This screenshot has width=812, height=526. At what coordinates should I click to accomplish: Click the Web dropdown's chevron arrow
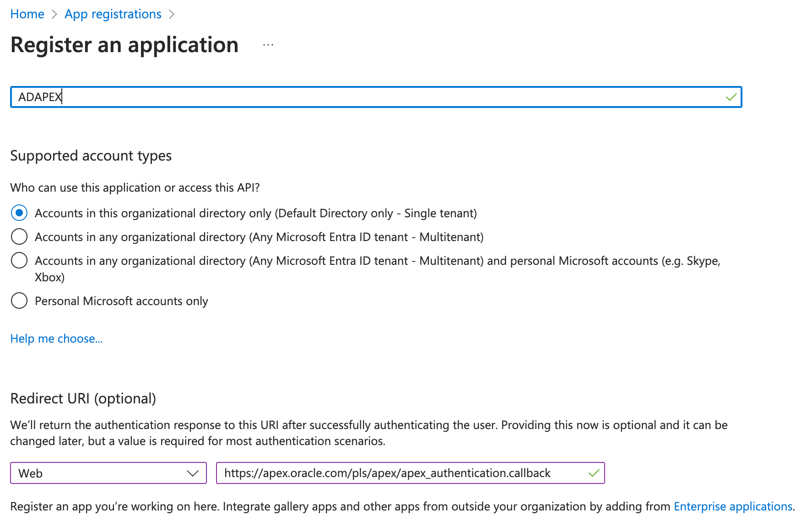[193, 473]
